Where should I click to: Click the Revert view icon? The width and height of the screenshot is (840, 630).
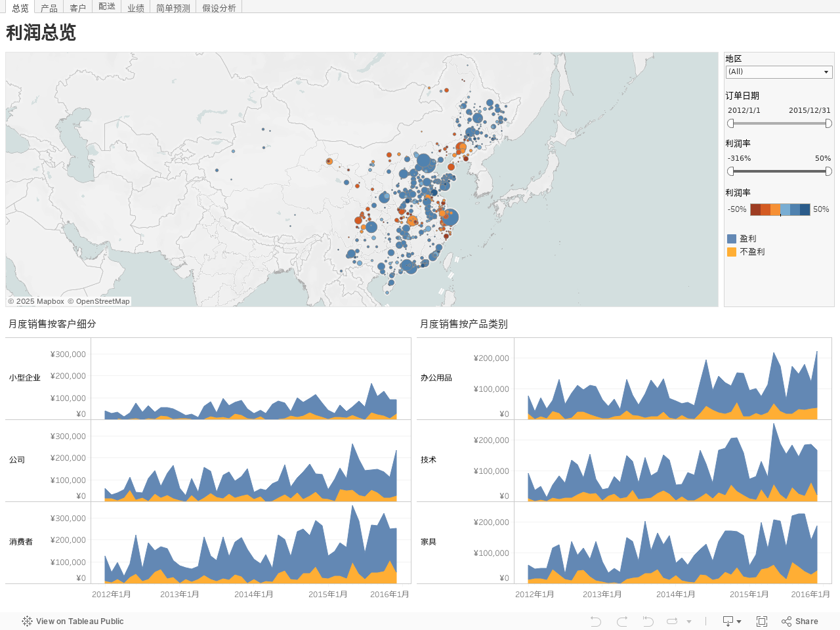(648, 621)
